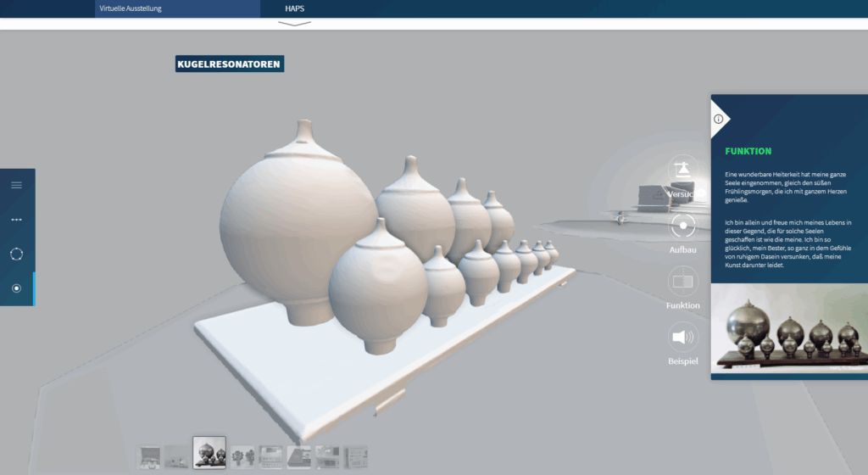This screenshot has width=868, height=475.
Task: Choose the fourth thumbnail next to selected resonators
Action: tap(242, 457)
